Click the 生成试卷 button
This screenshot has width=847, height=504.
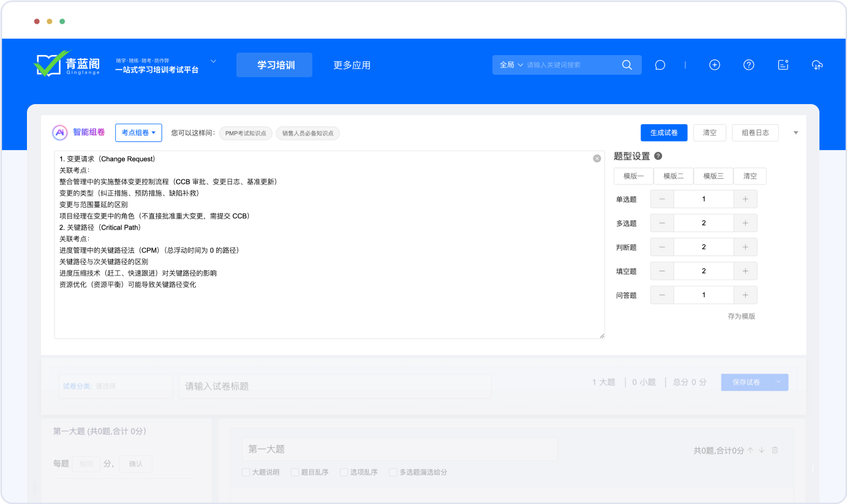pos(664,133)
